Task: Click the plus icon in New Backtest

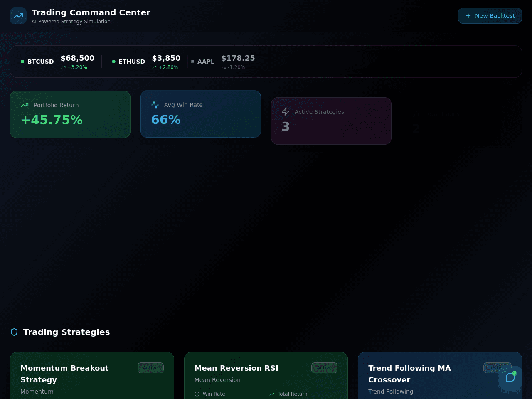Action: point(468,16)
